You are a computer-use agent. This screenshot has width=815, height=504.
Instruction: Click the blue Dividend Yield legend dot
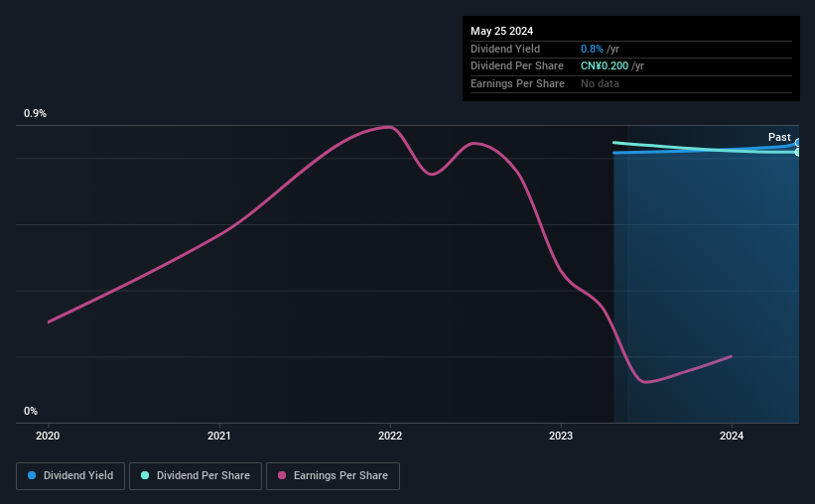coord(32,476)
